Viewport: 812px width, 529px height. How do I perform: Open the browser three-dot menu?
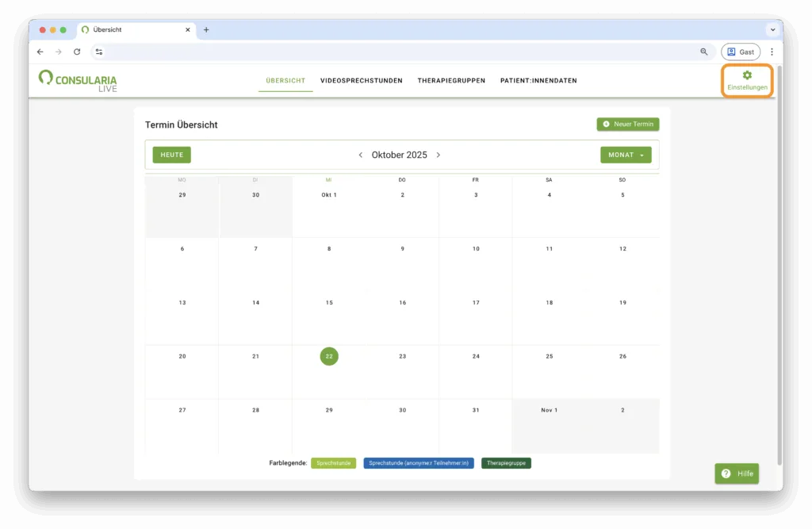pyautogui.click(x=772, y=52)
